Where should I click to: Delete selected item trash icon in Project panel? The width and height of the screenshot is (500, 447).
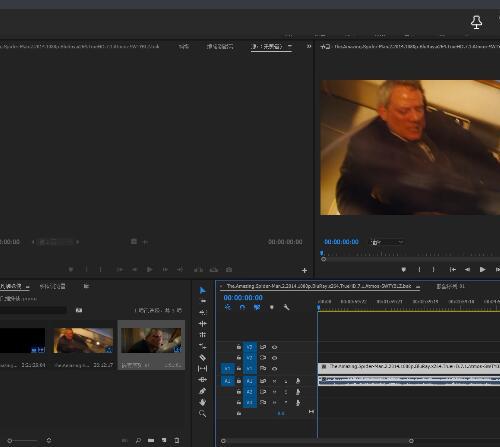pos(177,440)
